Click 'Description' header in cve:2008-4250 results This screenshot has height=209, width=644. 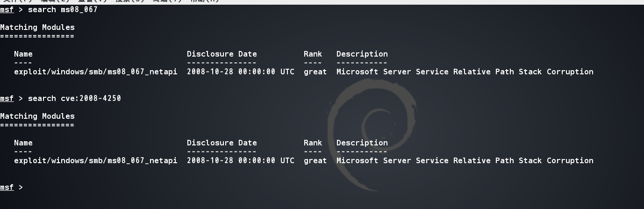click(362, 143)
